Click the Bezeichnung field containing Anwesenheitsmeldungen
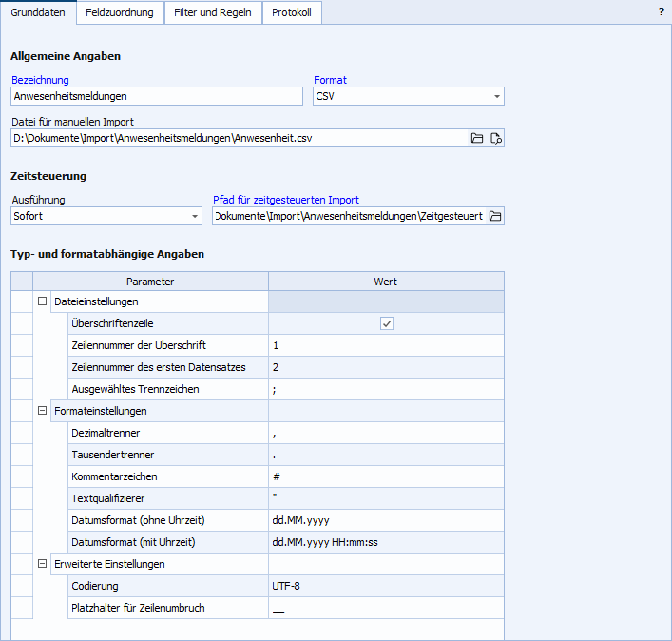The image size is (672, 641). (158, 96)
